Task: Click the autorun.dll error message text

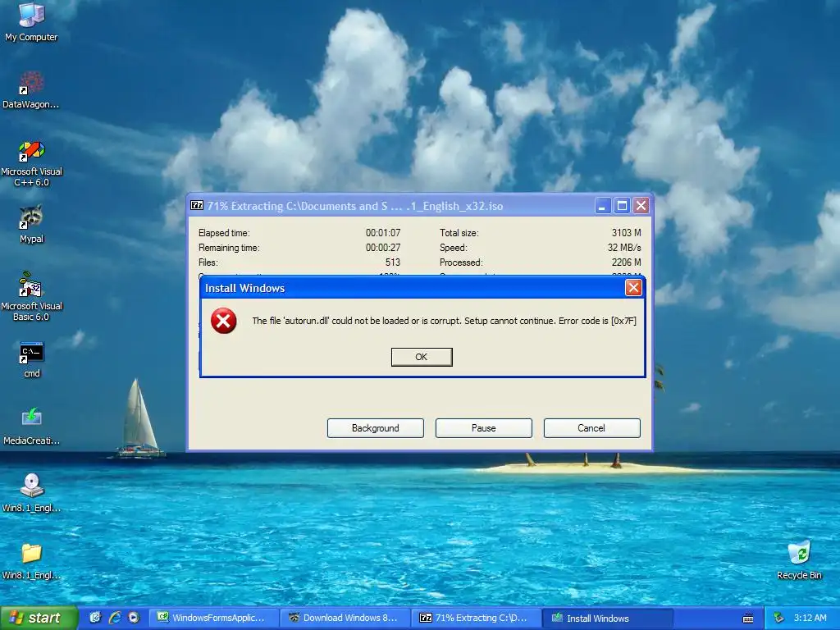Action: point(444,321)
